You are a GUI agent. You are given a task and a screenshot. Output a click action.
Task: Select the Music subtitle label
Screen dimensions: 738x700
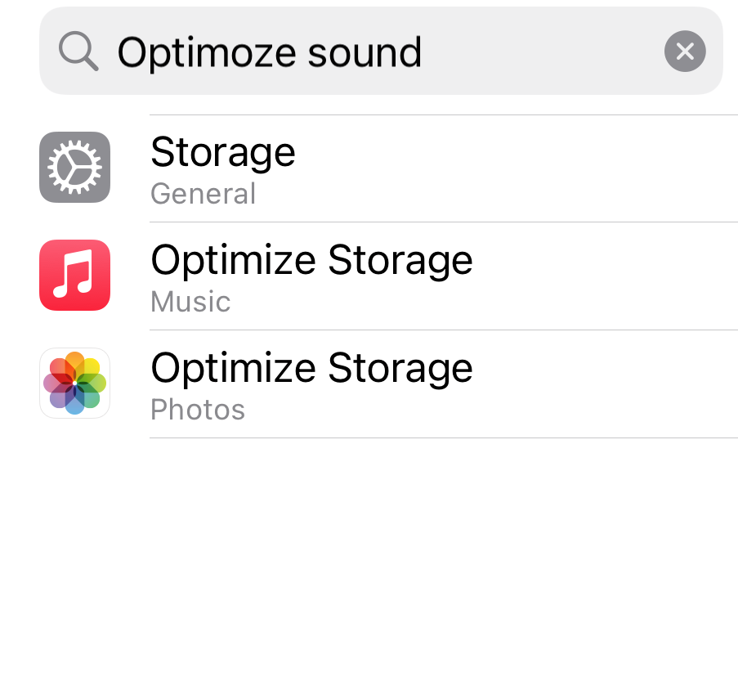click(190, 302)
